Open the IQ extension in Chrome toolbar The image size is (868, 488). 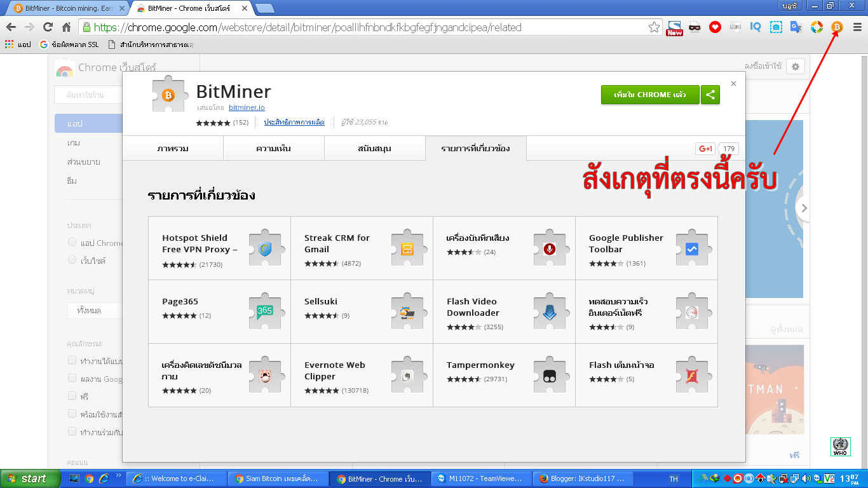(755, 27)
